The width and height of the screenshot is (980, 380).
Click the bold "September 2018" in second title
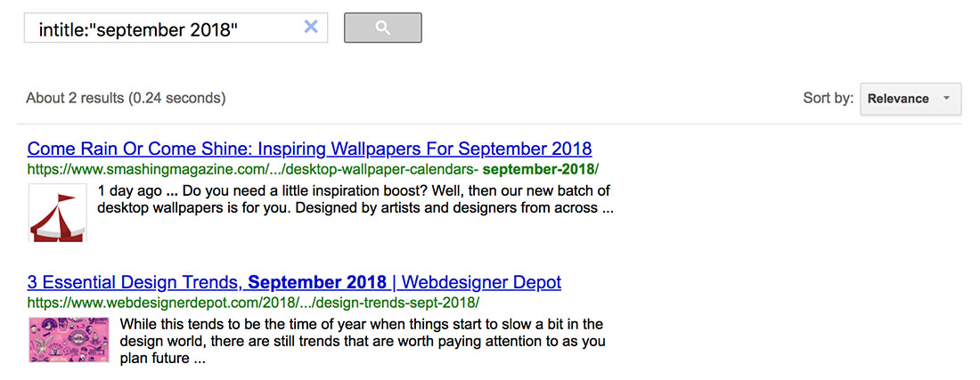click(x=318, y=283)
